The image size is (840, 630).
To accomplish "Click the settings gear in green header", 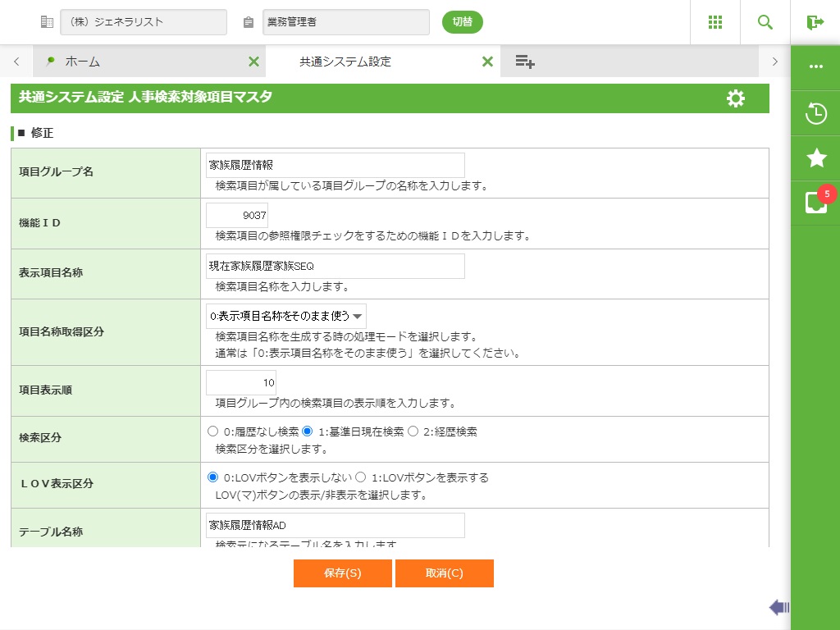I will pos(736,98).
